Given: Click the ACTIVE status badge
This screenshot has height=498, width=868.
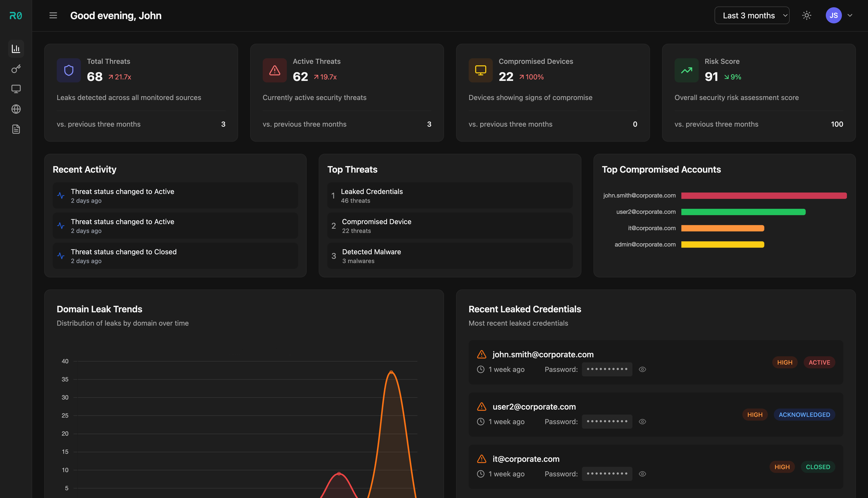Looking at the screenshot, I should [819, 362].
